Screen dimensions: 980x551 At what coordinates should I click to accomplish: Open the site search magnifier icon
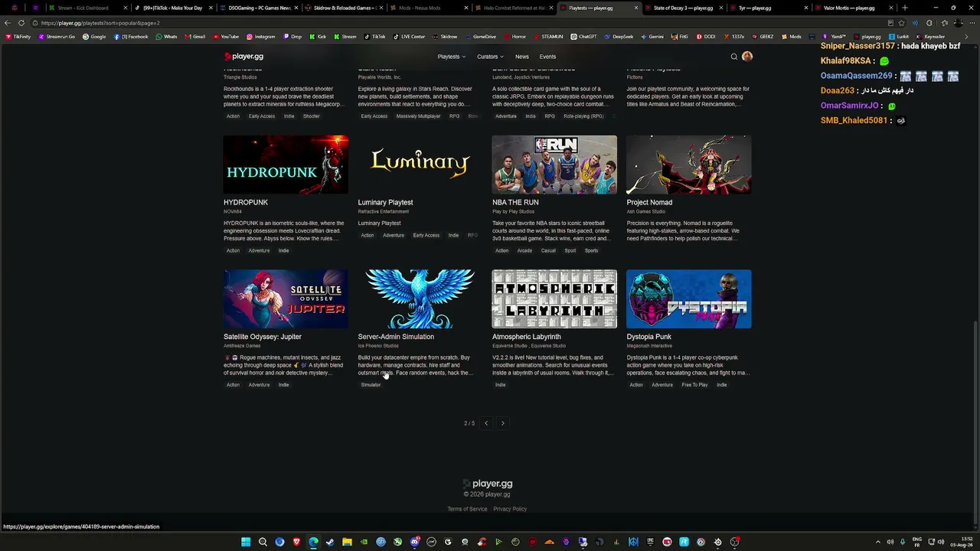[x=733, y=57]
